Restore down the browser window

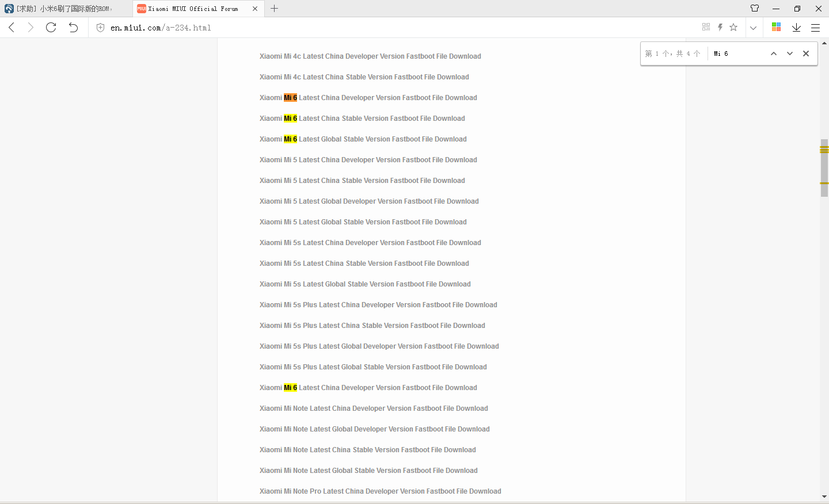tap(797, 9)
